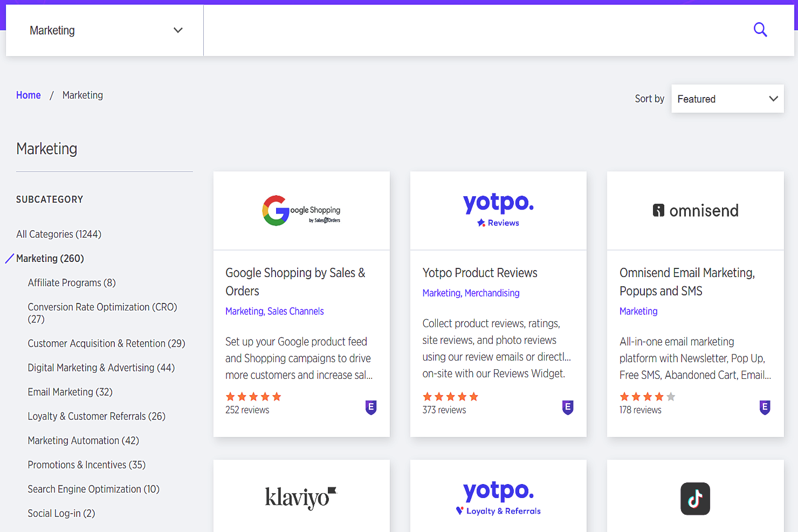Select the Omnisend app logo

tap(695, 211)
